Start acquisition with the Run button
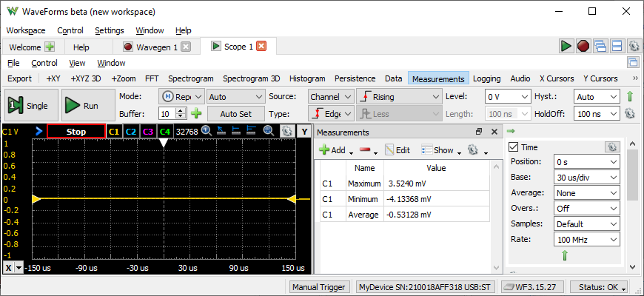Viewport: 644px width, 296px height. [x=88, y=106]
